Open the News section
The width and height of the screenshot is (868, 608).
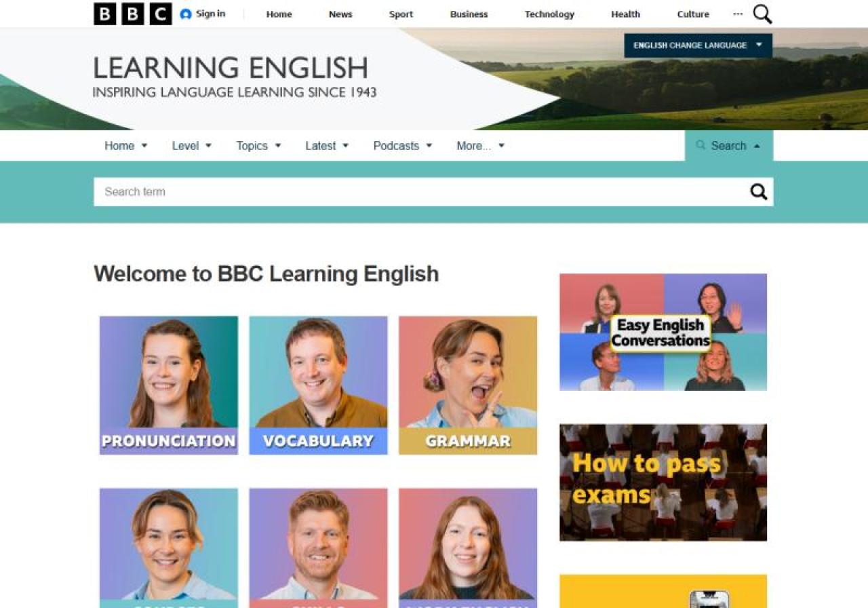click(340, 14)
